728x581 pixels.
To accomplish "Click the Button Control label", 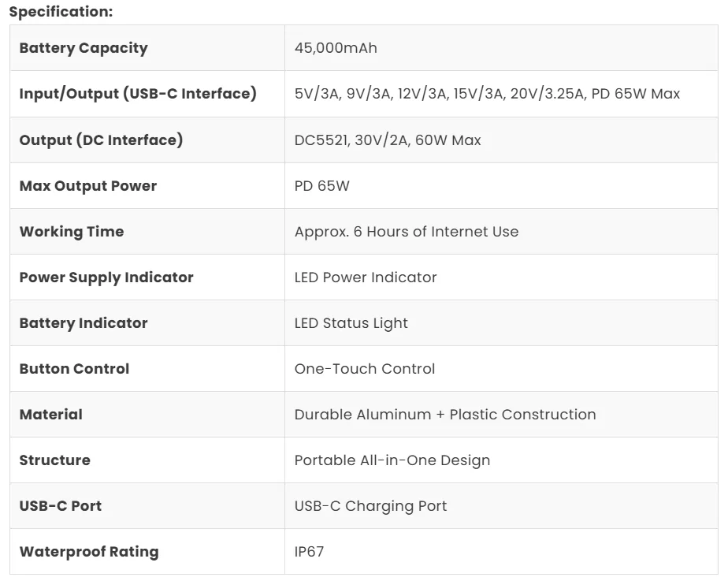I will [74, 369].
